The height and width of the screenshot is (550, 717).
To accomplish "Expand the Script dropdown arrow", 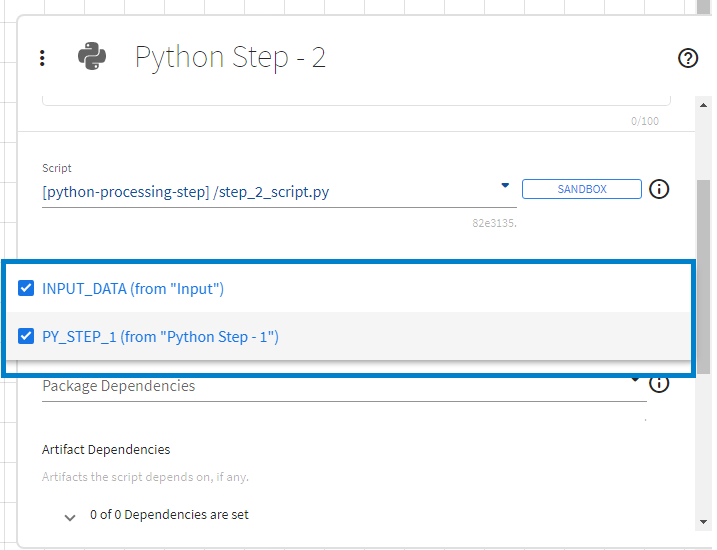I will coord(505,186).
